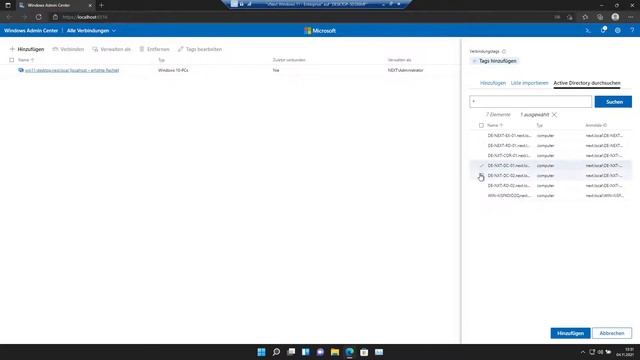The image size is (640, 360).
Task: Open the browser tab actions menu icon
Action: point(8,5)
